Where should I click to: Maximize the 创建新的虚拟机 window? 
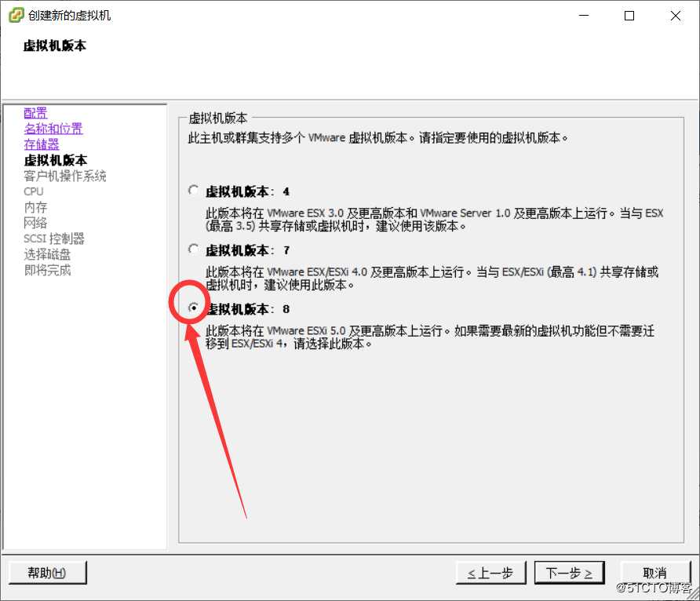tap(629, 16)
